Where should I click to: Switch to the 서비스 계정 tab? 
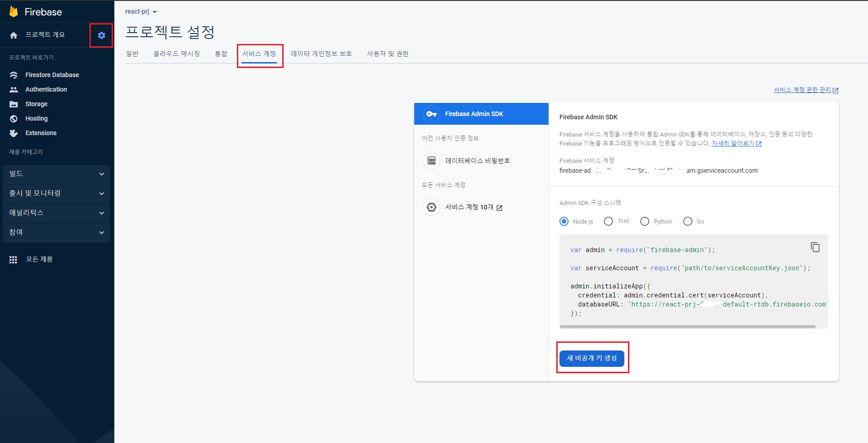coord(259,54)
